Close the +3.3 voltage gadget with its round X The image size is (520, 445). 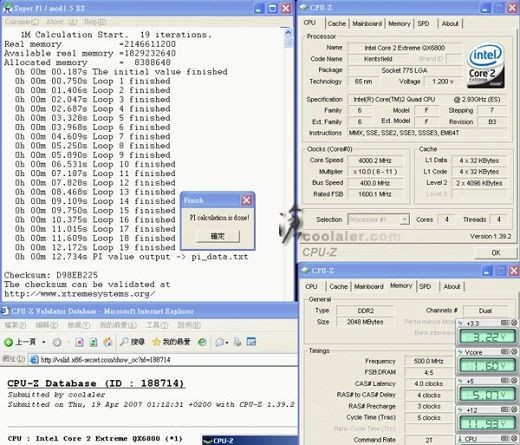pyautogui.click(x=514, y=323)
